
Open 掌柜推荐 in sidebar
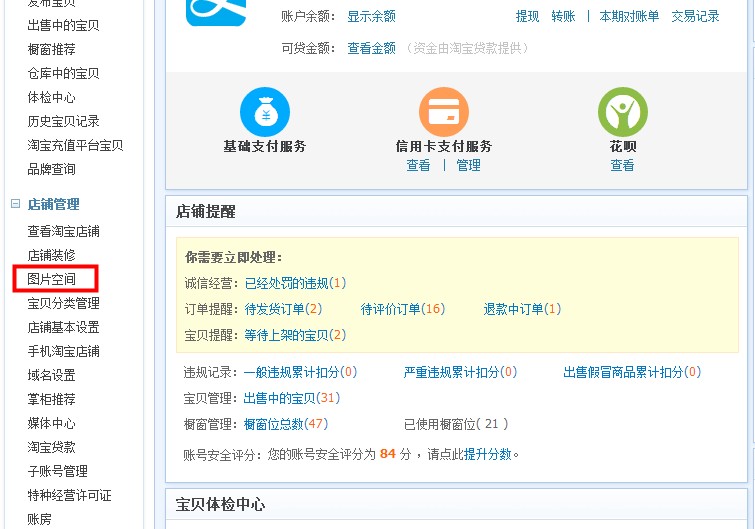pyautogui.click(x=52, y=400)
